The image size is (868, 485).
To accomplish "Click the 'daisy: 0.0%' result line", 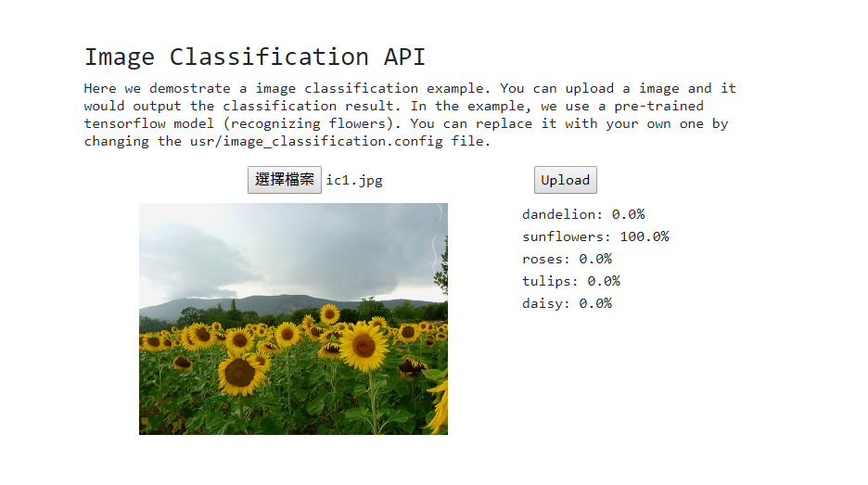I will point(567,303).
